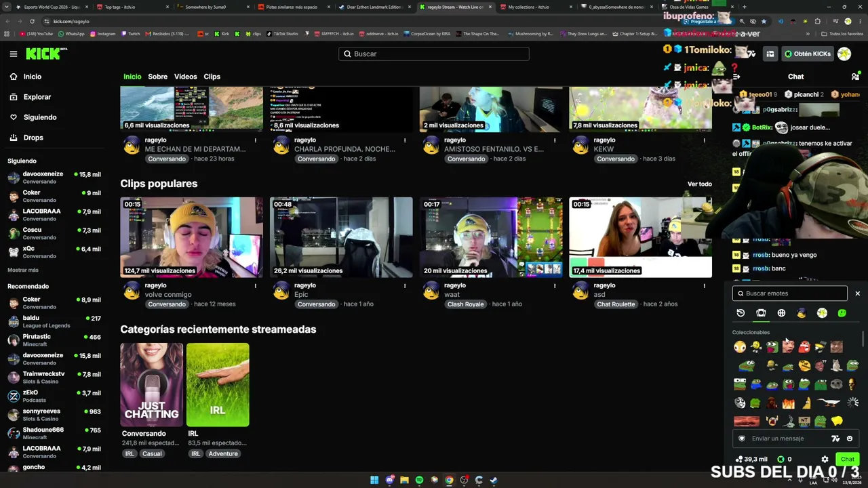This screenshot has height=488, width=868.
Task: Open the Kick hamburger menu
Action: click(x=14, y=54)
